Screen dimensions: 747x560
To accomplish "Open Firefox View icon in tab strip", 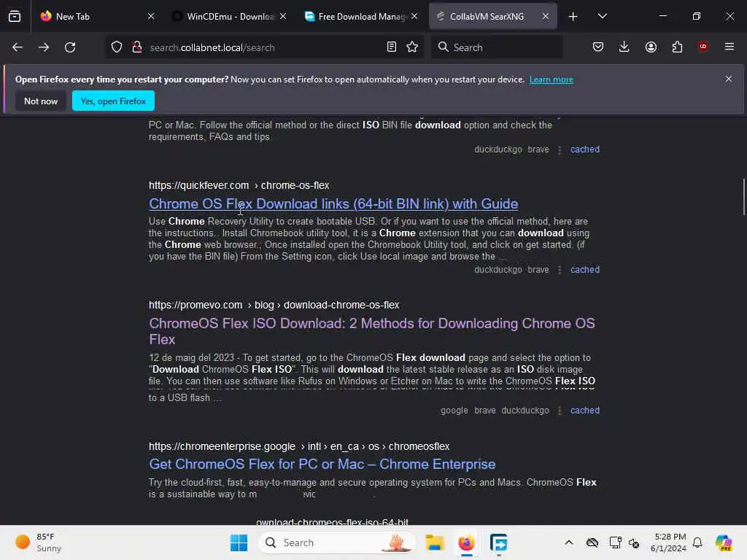I will (x=15, y=17).
